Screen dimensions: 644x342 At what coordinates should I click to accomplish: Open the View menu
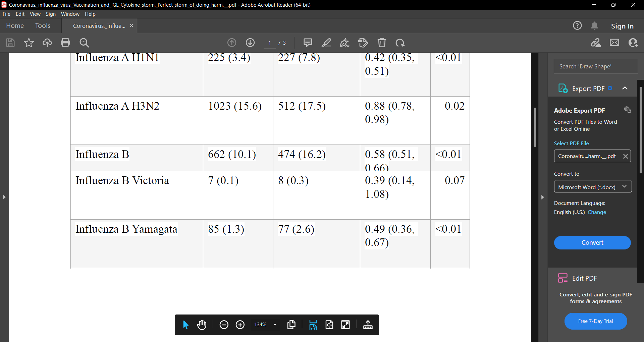click(35, 14)
